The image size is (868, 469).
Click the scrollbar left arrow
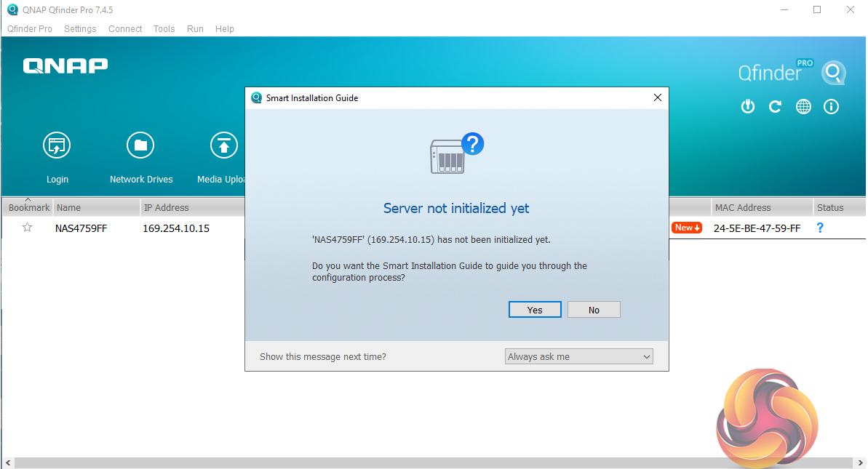(8, 462)
